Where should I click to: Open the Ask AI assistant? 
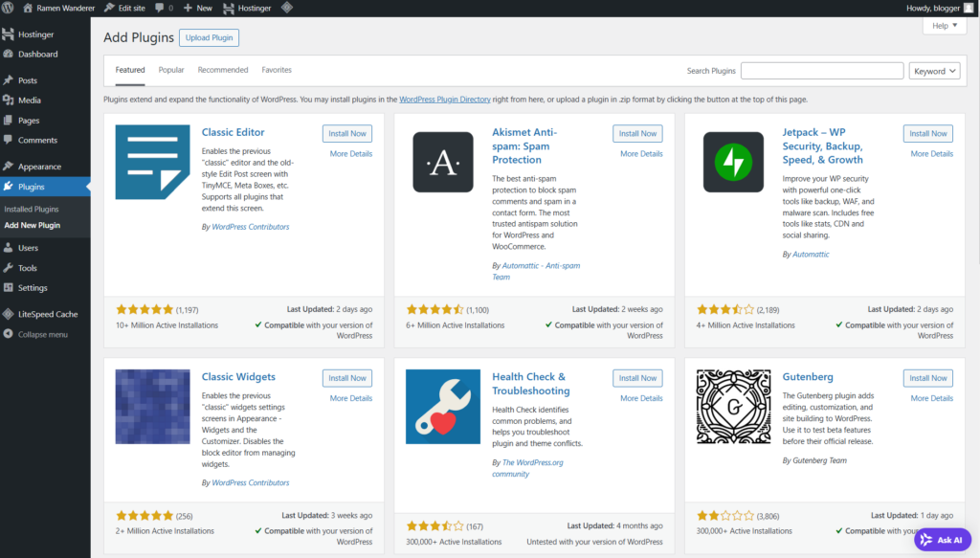pyautogui.click(x=942, y=540)
